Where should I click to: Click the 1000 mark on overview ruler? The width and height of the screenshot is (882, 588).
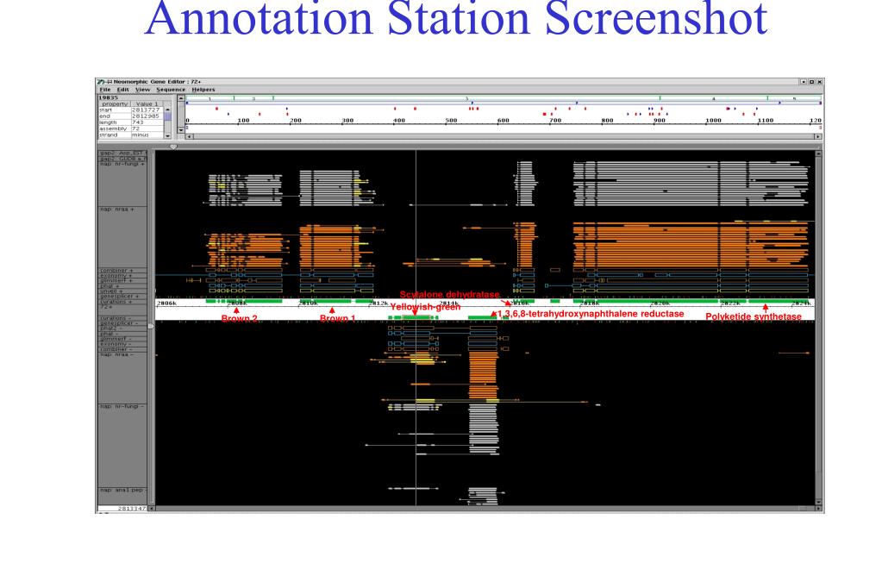click(x=713, y=121)
